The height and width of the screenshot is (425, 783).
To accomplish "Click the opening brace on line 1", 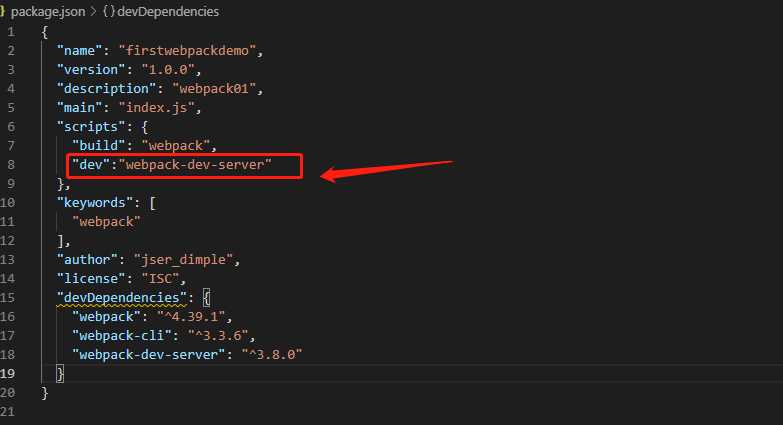I will tap(45, 32).
